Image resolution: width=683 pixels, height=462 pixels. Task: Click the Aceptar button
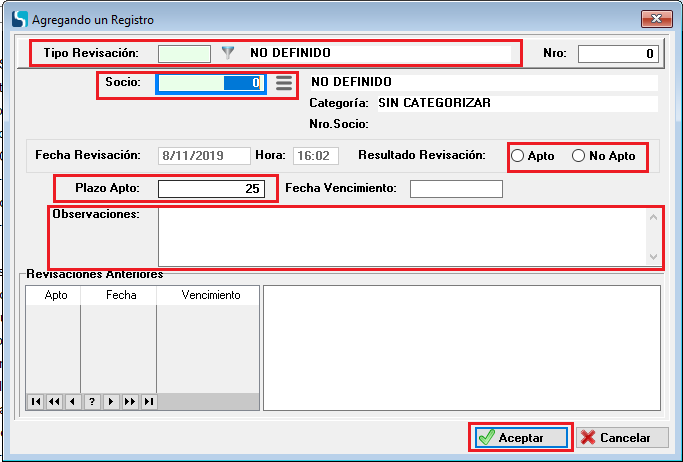pyautogui.click(x=519, y=437)
